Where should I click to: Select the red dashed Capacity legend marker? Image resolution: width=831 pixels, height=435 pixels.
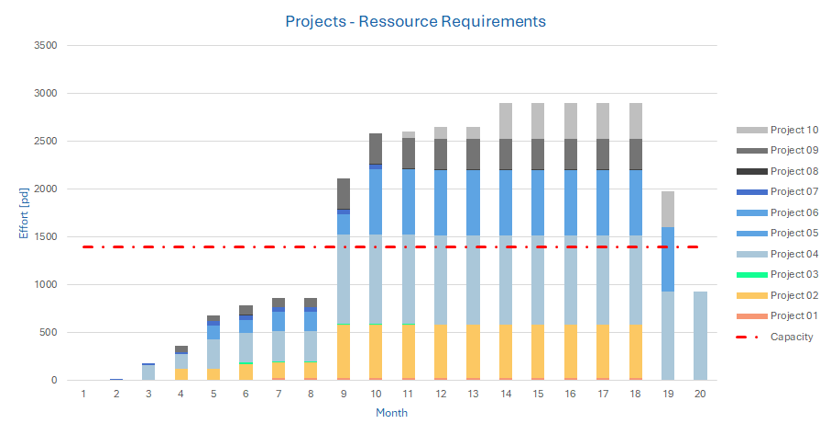[751, 337]
